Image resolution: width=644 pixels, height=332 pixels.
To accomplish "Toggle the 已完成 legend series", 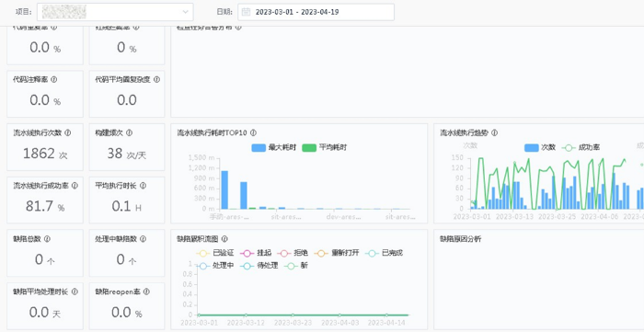I will pos(385,253).
